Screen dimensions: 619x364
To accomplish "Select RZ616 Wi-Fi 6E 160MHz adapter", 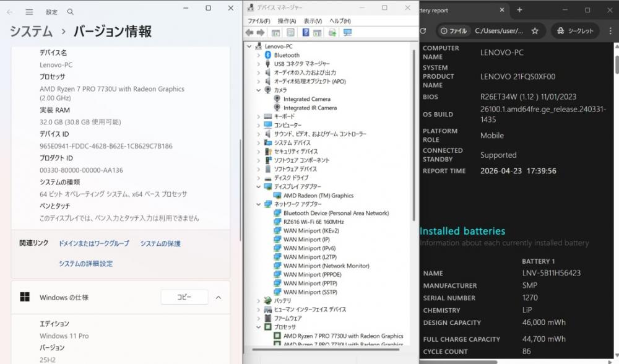I will (x=313, y=222).
